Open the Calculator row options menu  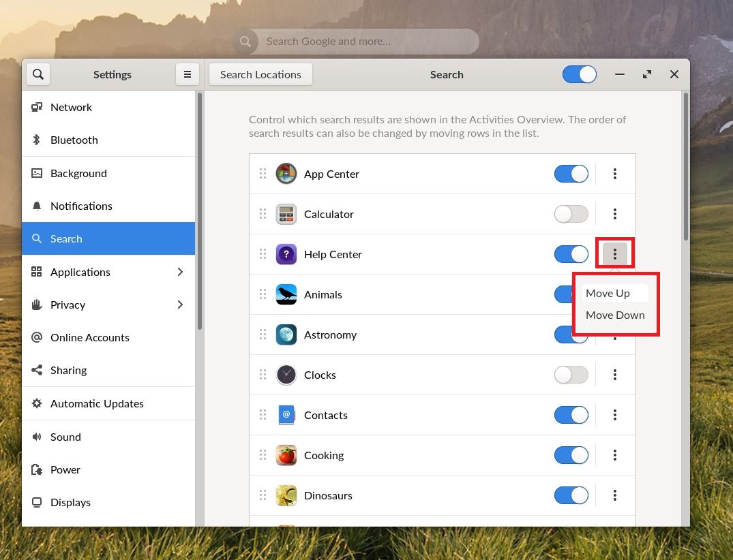(x=615, y=214)
